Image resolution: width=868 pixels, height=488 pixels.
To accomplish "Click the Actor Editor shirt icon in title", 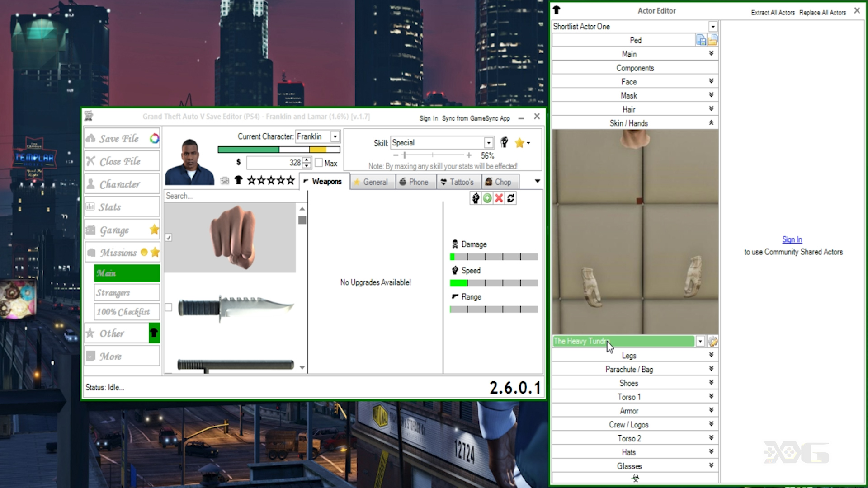I will [557, 10].
